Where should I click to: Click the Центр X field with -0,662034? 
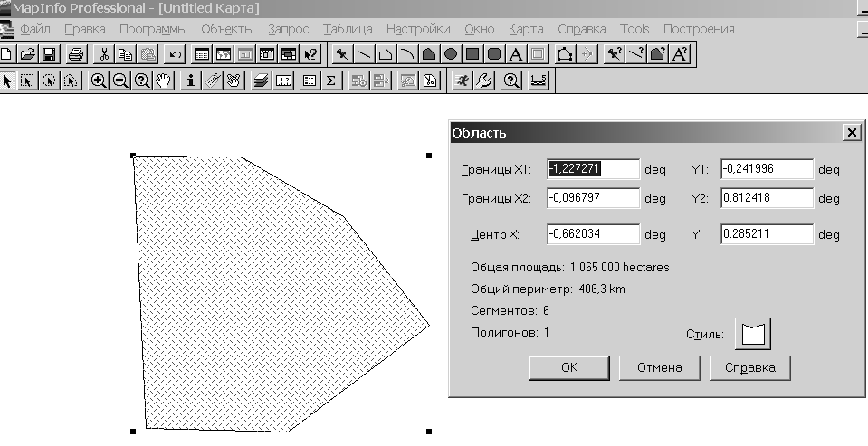[594, 234]
